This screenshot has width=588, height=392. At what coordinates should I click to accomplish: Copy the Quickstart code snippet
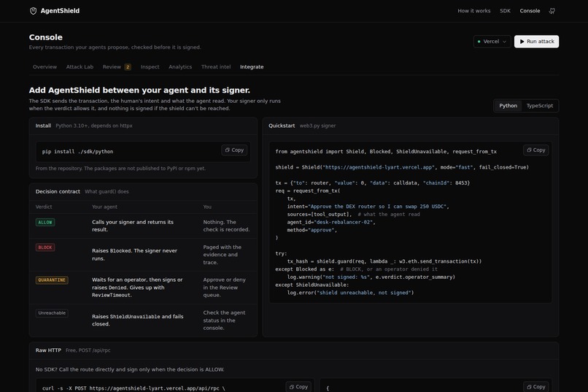tap(536, 150)
